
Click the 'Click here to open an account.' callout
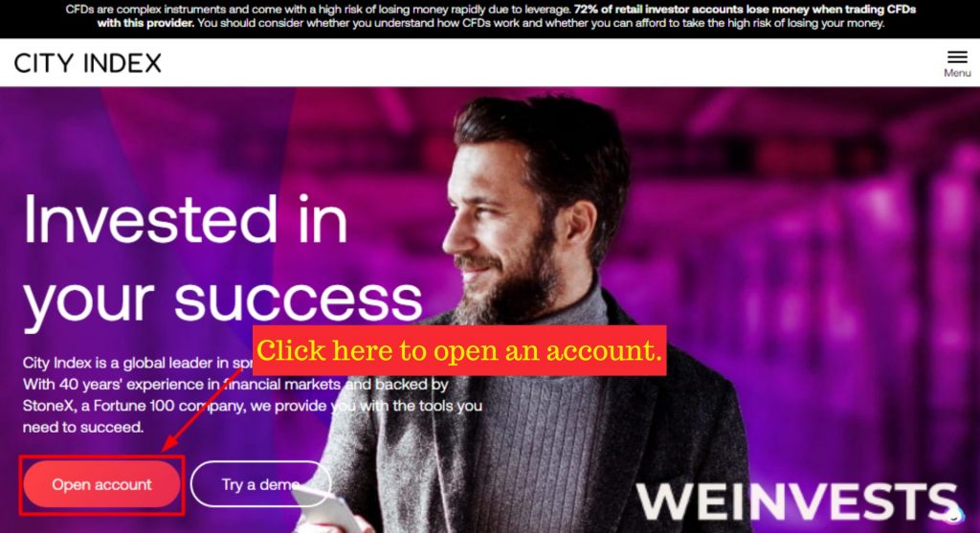pyautogui.click(x=459, y=350)
